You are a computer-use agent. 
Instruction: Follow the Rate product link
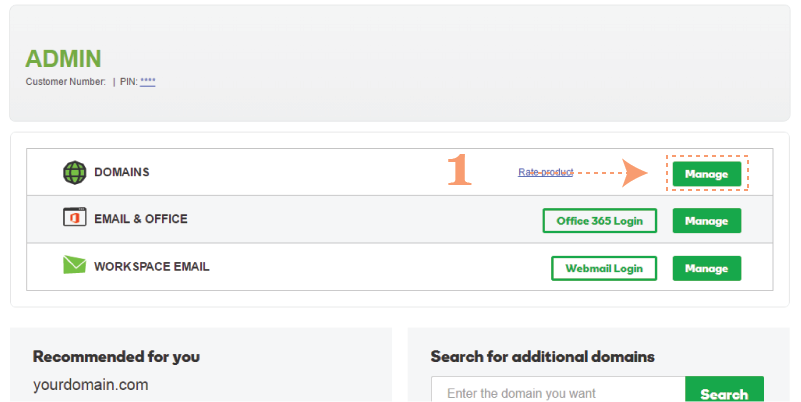pyautogui.click(x=546, y=172)
